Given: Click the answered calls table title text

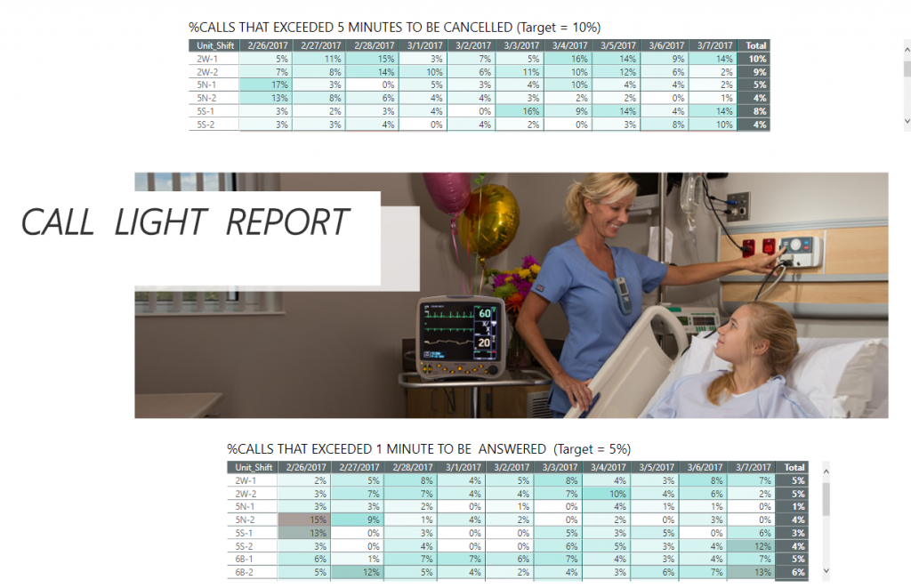Looking at the screenshot, I should (429, 449).
